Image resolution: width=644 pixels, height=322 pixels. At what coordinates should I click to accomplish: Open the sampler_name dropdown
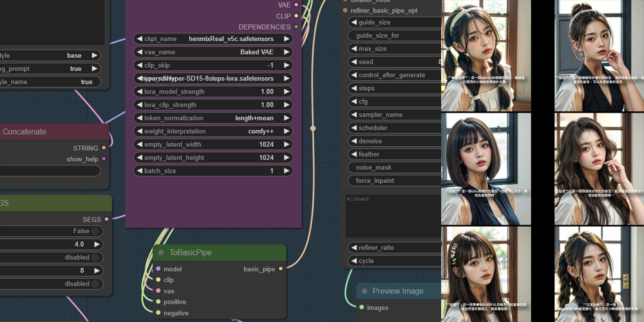[394, 115]
